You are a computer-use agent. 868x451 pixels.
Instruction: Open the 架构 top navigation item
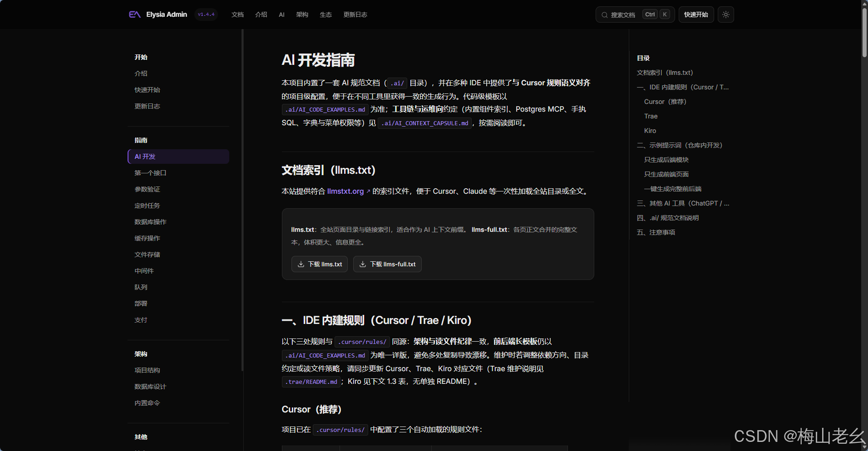pos(302,15)
